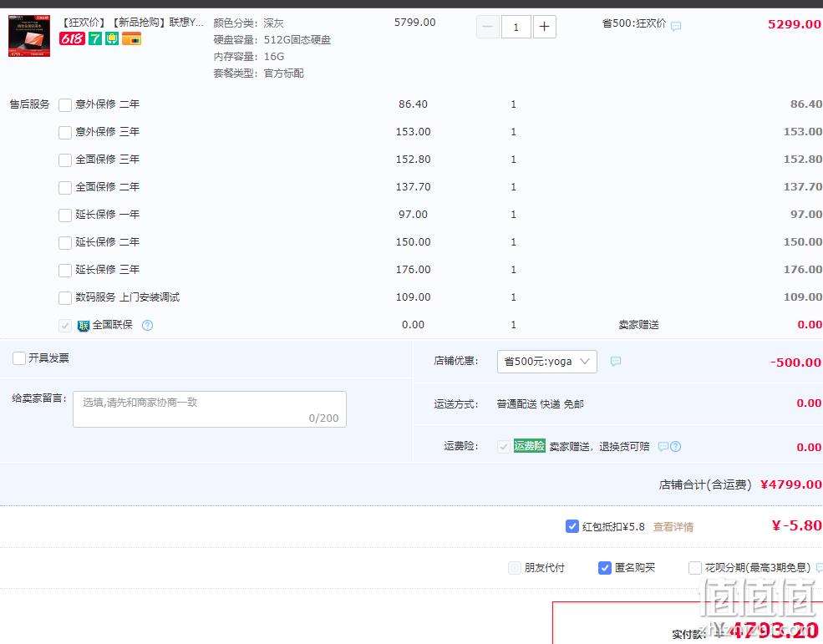Open the 省500元:yoga store discount dropdown
Image resolution: width=823 pixels, height=644 pixels.
click(547, 362)
